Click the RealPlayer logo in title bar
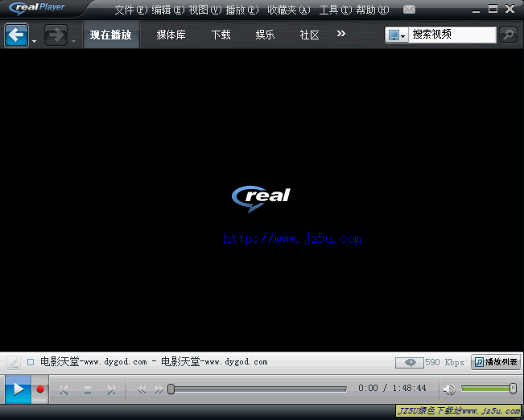Viewport: 524px width, 420px height. tap(37, 8)
